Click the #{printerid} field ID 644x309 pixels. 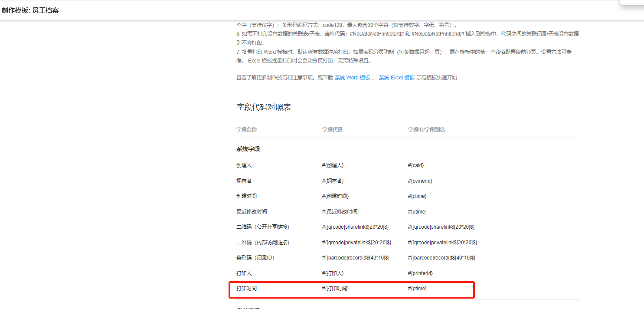(420, 273)
